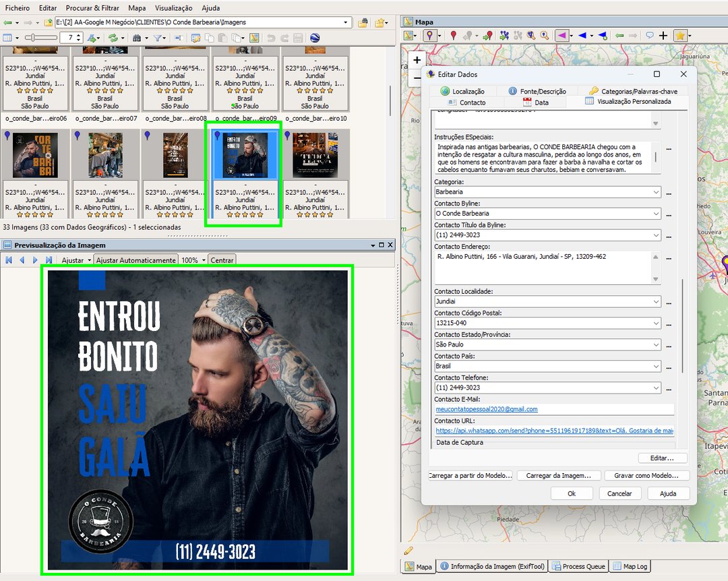Open the Visualização menu
The image size is (728, 581).
(x=173, y=8)
